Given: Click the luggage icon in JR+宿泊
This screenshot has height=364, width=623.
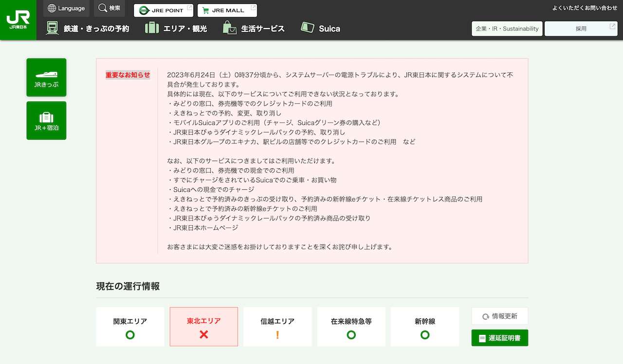Looking at the screenshot, I should point(46,118).
